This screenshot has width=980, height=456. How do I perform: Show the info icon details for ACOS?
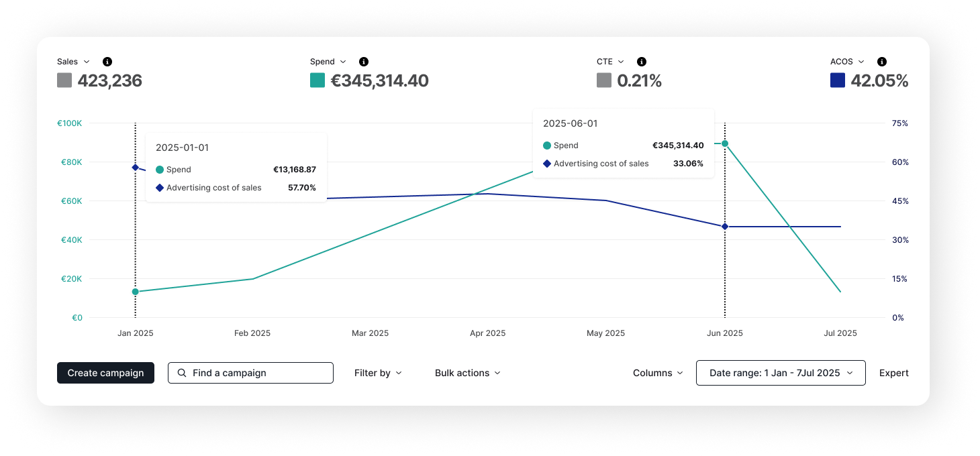[x=882, y=62]
